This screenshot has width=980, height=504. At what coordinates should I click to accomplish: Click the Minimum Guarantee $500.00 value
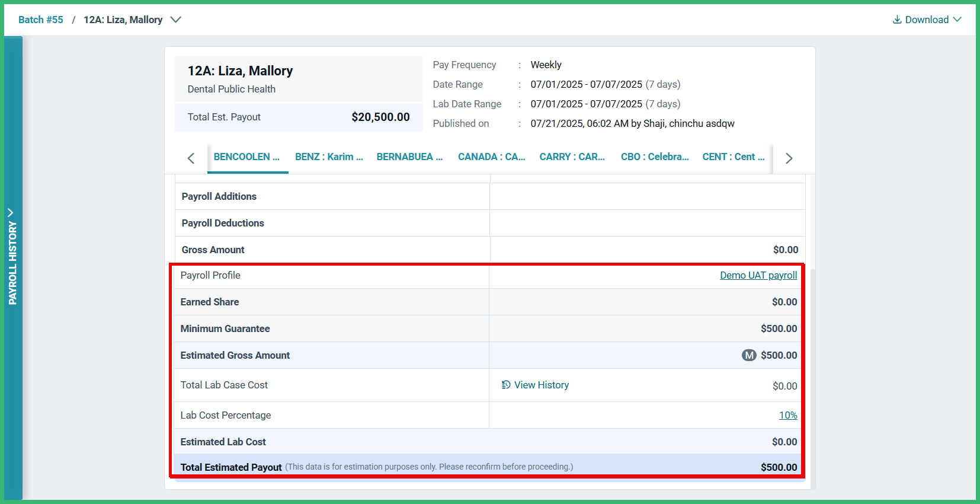click(779, 328)
